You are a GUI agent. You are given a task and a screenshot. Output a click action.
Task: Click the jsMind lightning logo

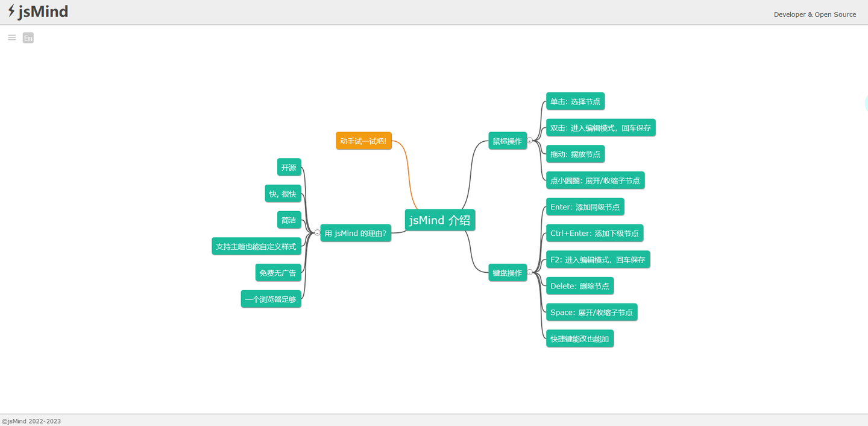tap(11, 11)
